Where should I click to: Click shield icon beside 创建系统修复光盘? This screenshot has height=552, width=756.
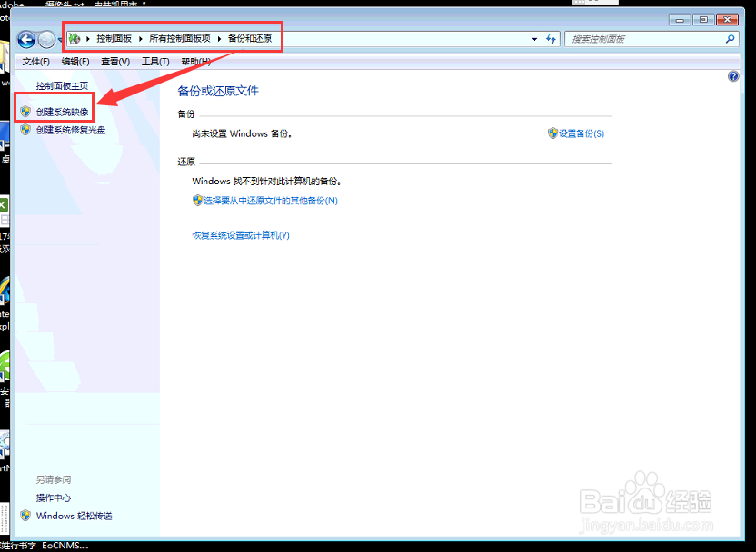[25, 130]
